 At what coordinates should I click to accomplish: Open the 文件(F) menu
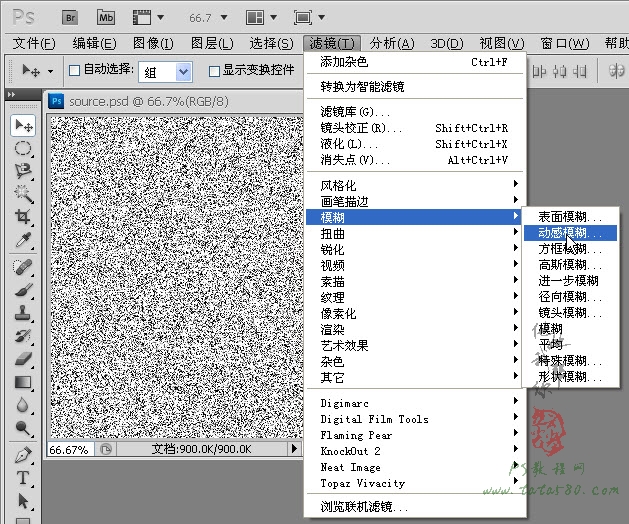click(34, 43)
